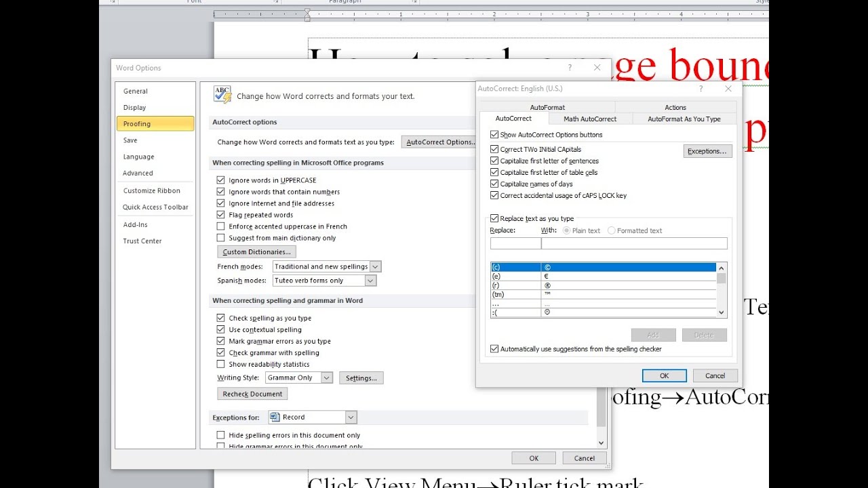
Task: Open Advanced options category
Action: point(155,173)
